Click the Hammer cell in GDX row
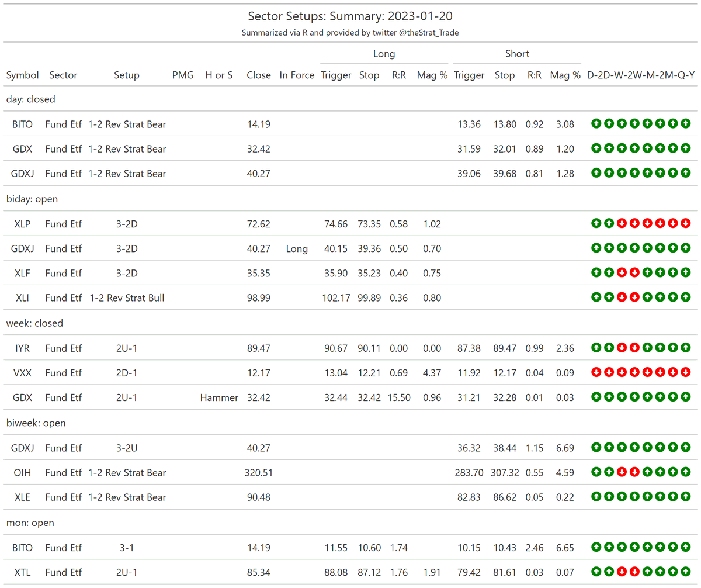This screenshot has height=588, width=701. 219,397
